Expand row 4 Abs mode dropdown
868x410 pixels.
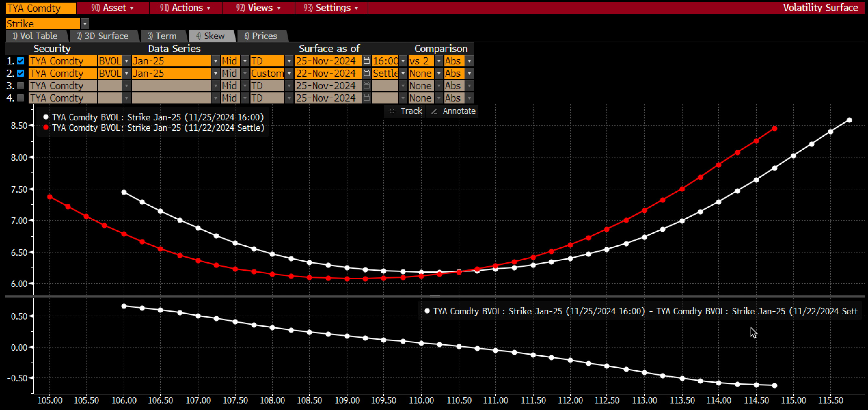tap(469, 98)
